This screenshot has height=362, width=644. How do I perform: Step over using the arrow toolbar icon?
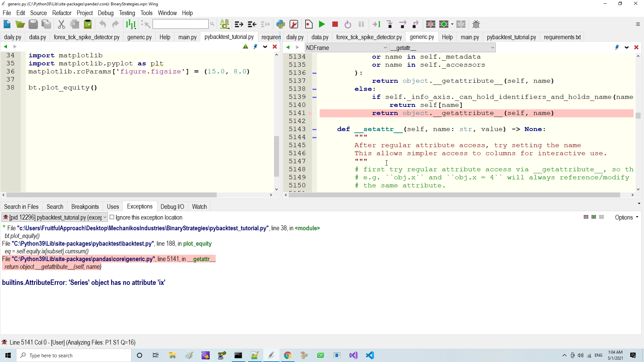402,24
